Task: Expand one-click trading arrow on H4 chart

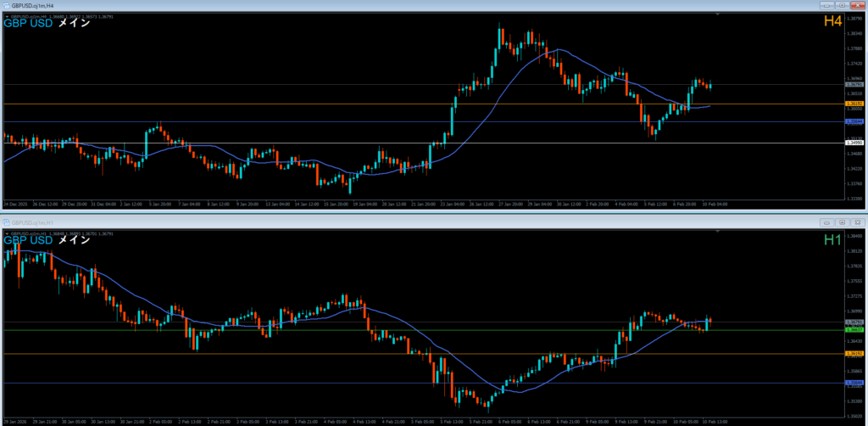Action: (6, 15)
